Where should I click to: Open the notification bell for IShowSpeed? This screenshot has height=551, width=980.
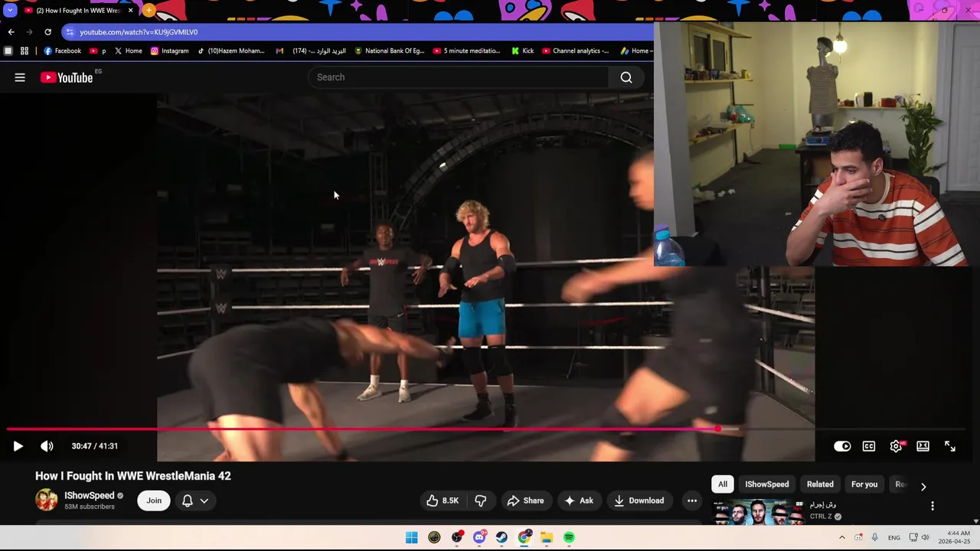(188, 500)
